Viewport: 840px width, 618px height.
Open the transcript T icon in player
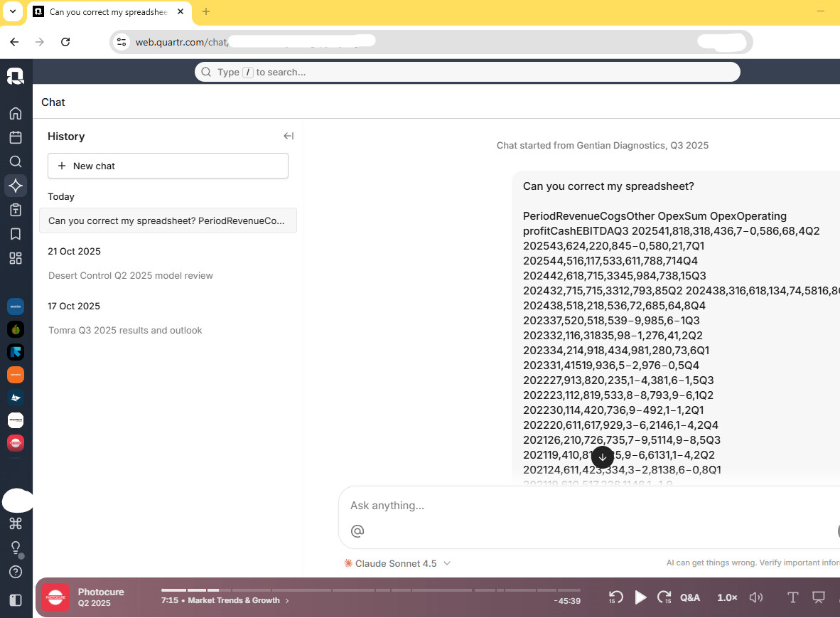point(792,597)
